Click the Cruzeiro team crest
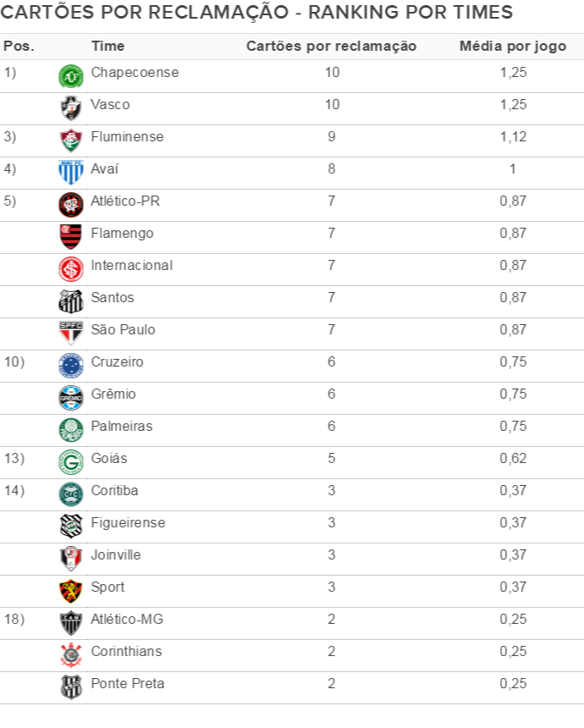This screenshot has width=584, height=728. pyautogui.click(x=70, y=365)
